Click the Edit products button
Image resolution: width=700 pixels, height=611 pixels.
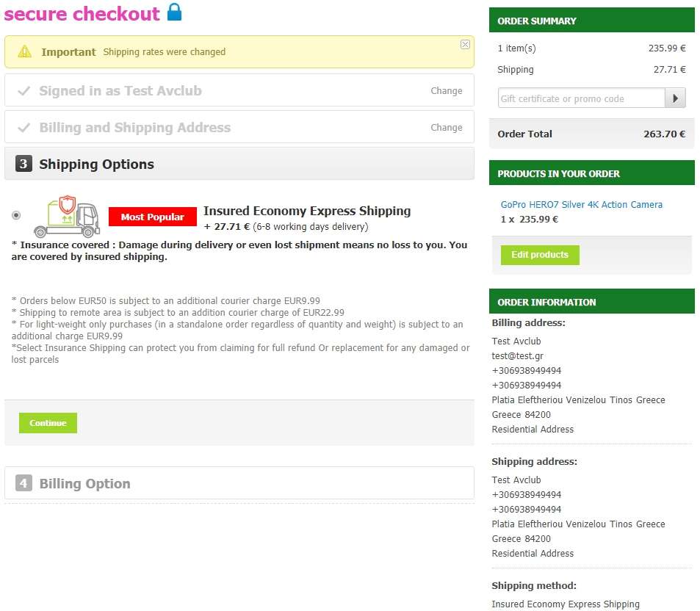[x=540, y=255]
